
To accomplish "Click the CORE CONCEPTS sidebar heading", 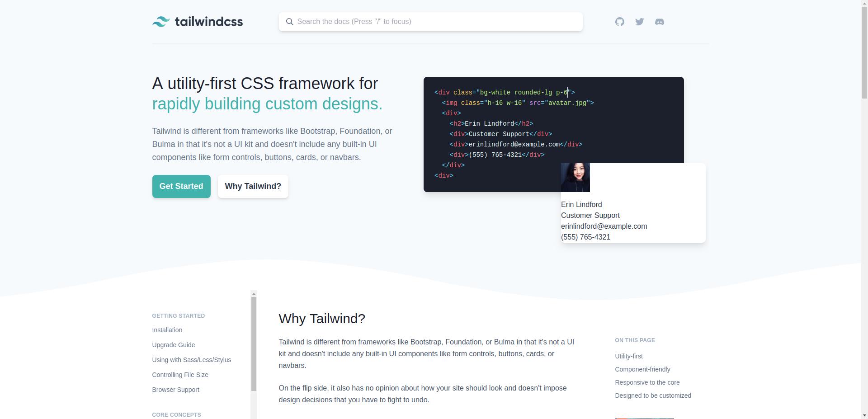I will pos(177,415).
